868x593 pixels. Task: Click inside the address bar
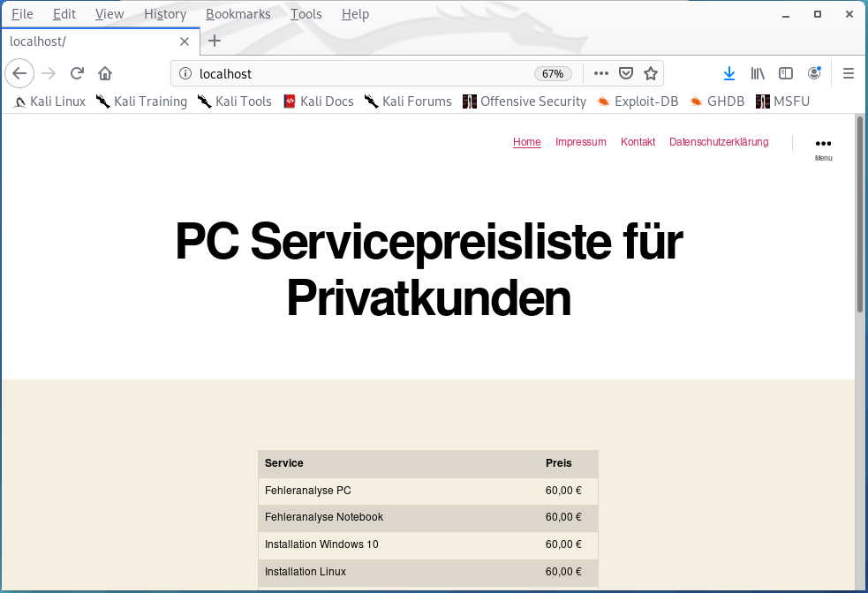[353, 73]
